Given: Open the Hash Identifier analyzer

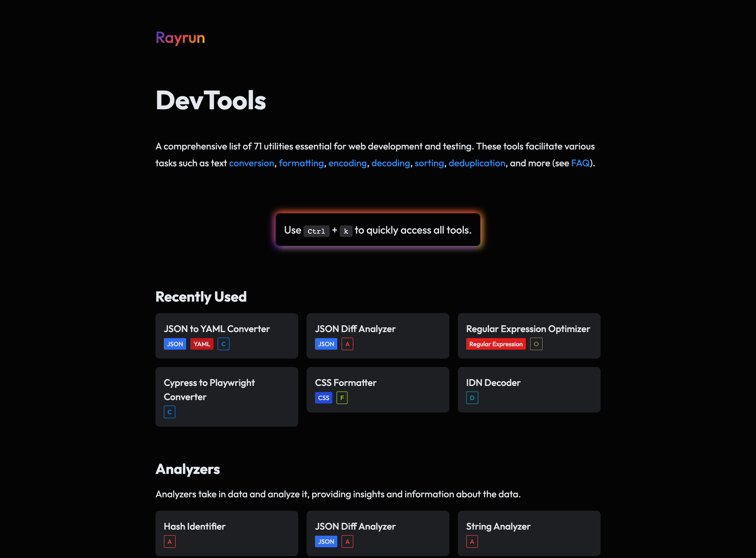Looking at the screenshot, I should pos(195,526).
